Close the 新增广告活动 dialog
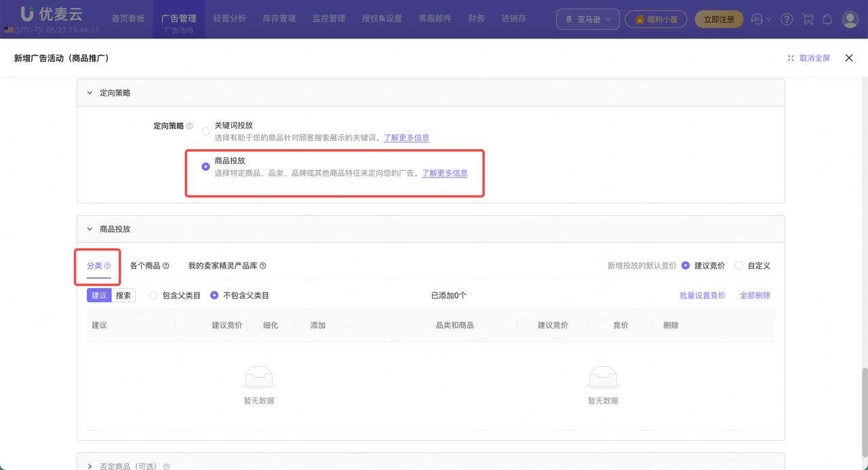This screenshot has width=868, height=470. [849, 58]
